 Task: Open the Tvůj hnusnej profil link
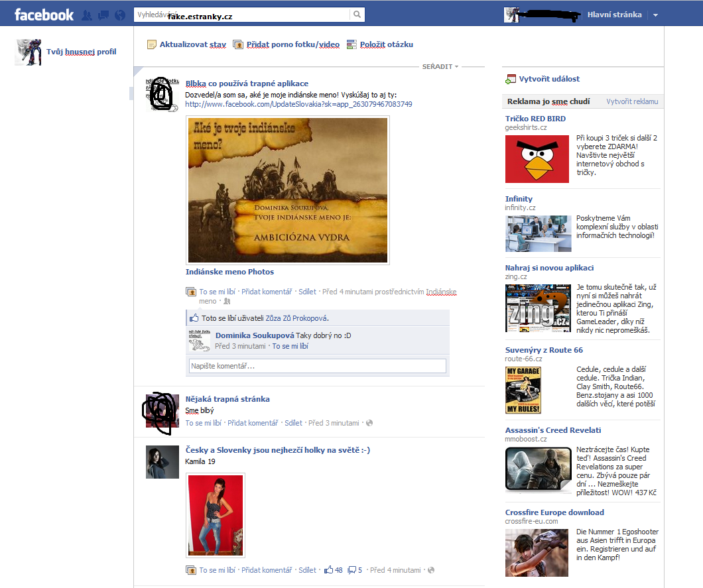point(81,52)
